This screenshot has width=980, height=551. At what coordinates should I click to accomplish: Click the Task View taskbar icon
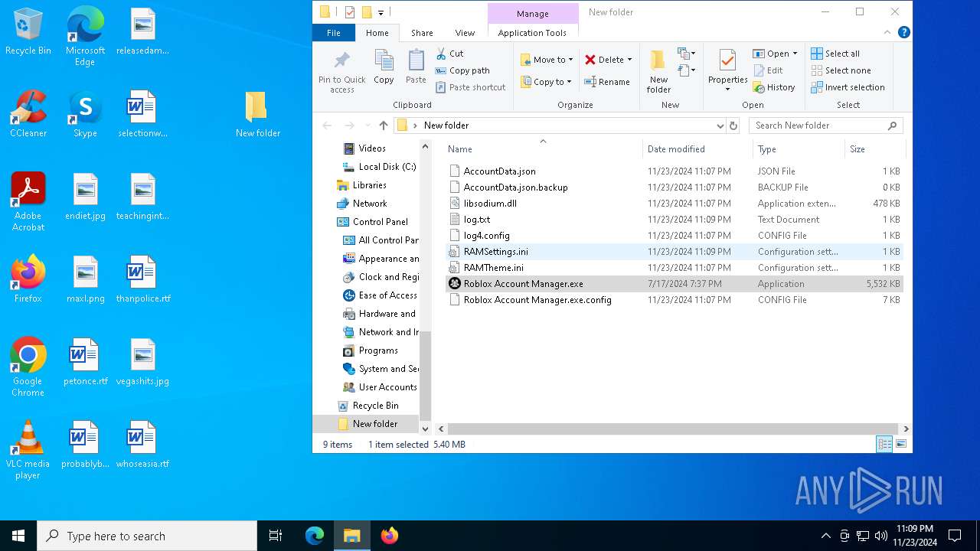point(276,536)
